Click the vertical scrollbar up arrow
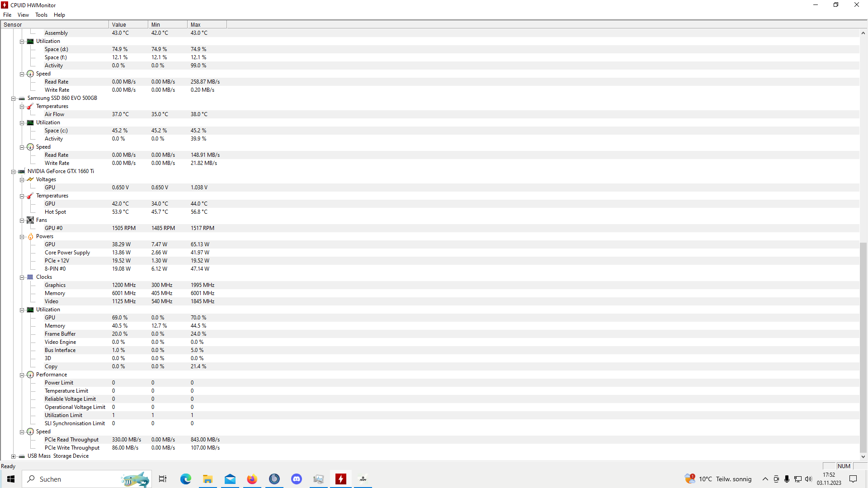868x488 pixels. pos(863,33)
